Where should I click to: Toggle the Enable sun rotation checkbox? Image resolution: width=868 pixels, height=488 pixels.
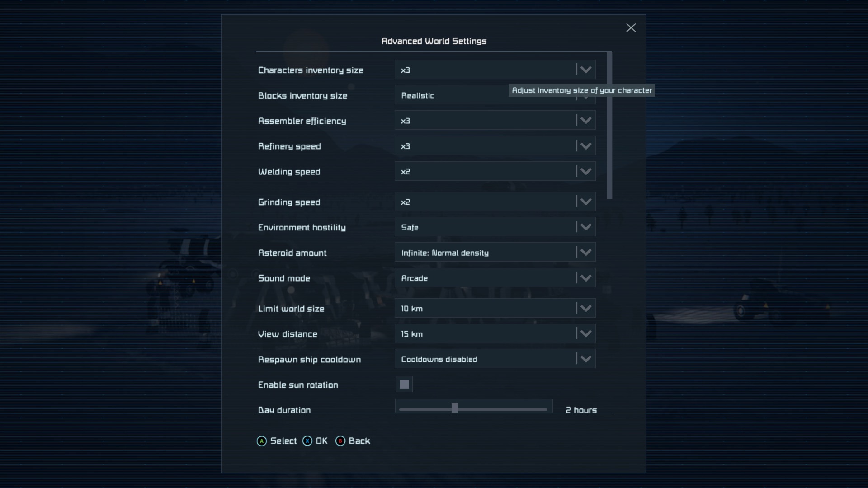click(404, 385)
